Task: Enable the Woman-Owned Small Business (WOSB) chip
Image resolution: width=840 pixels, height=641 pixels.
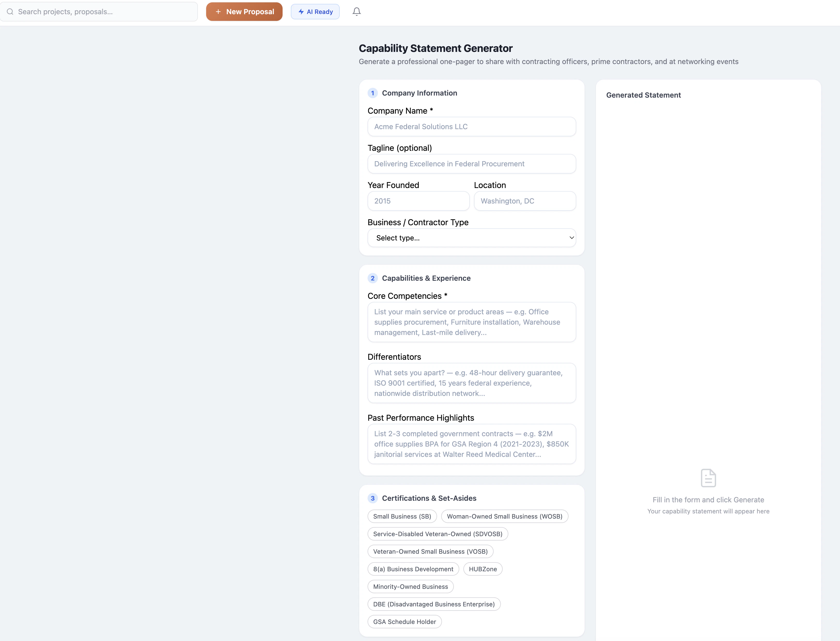Action: click(x=504, y=516)
